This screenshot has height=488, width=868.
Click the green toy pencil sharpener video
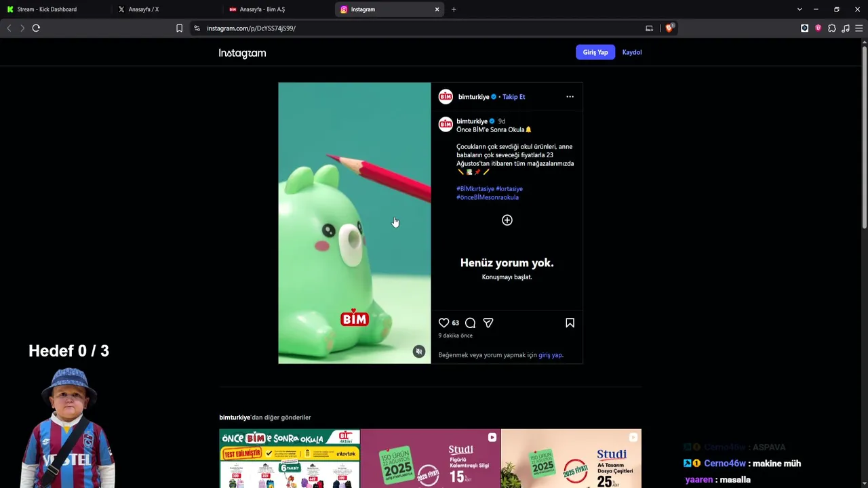tap(354, 223)
